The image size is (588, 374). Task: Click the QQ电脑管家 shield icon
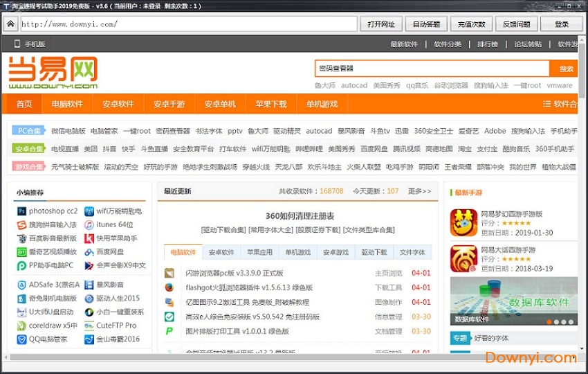[21, 339]
